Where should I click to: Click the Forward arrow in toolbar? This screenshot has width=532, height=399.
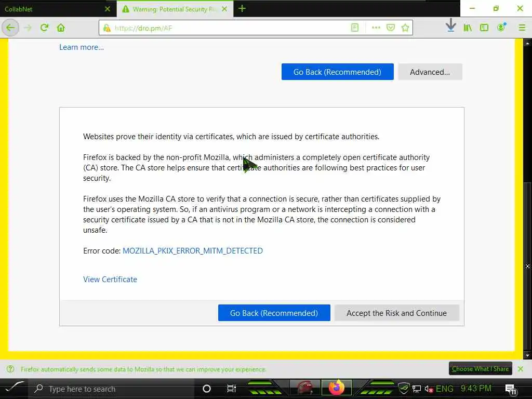tap(28, 28)
